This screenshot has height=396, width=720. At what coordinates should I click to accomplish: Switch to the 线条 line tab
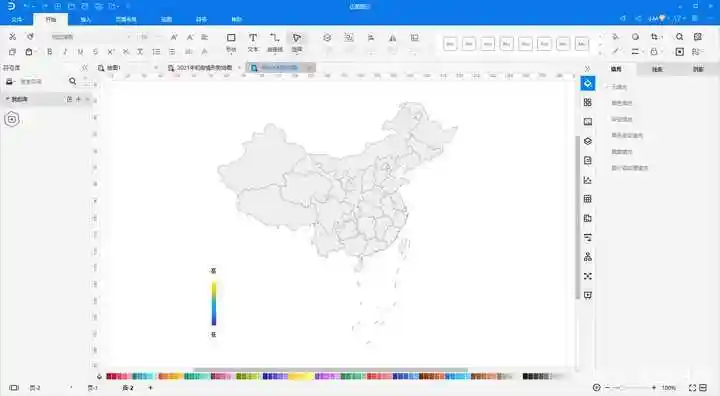click(657, 69)
